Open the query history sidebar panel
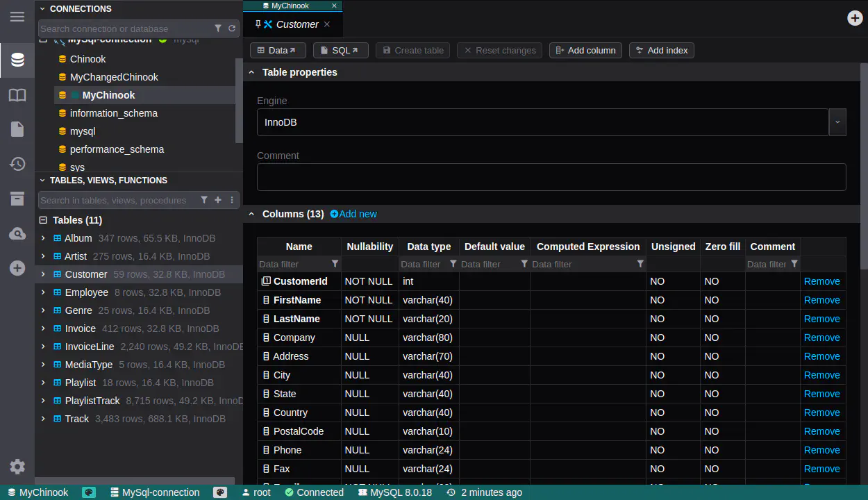 pos(17,164)
